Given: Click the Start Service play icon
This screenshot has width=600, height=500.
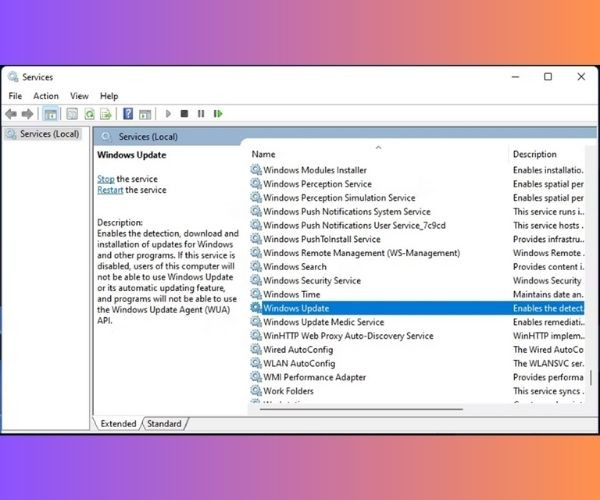Looking at the screenshot, I should coord(168,114).
